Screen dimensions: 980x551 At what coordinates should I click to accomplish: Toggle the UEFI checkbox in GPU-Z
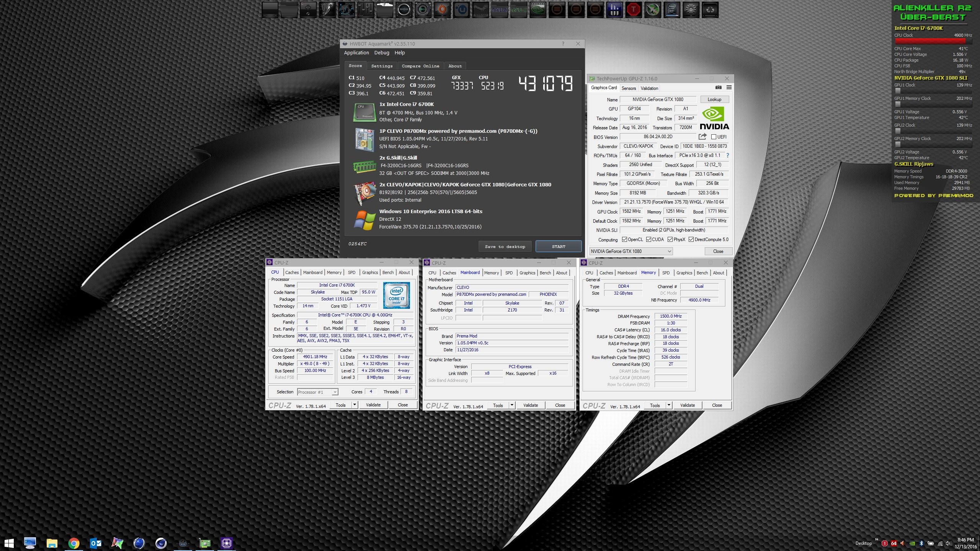point(714,137)
